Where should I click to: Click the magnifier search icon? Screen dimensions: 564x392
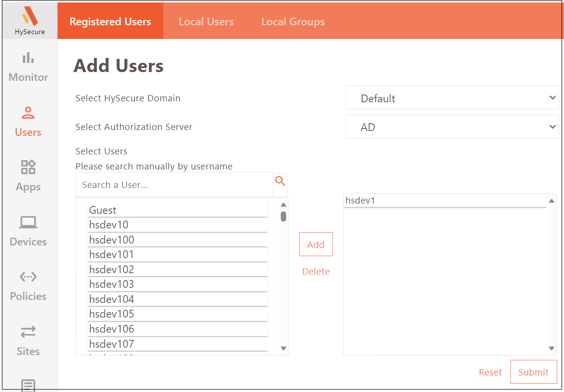[x=280, y=182]
